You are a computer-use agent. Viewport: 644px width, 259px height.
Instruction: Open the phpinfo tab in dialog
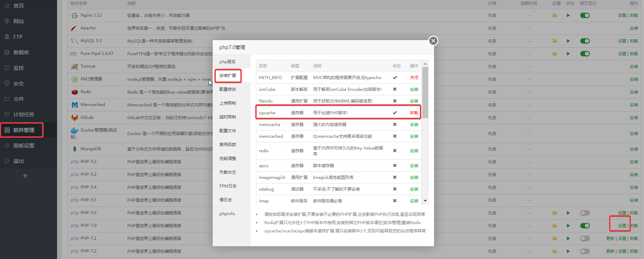tap(227, 214)
